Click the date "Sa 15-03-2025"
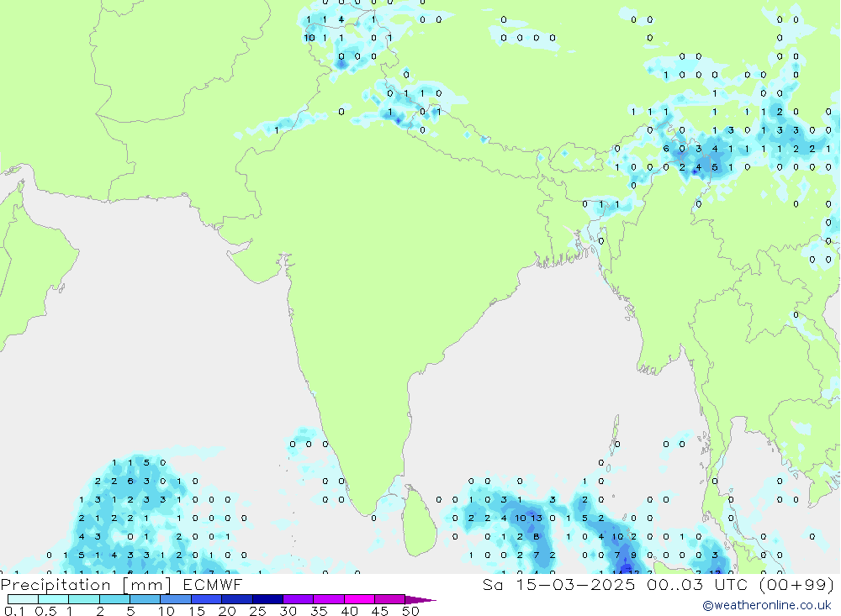The width and height of the screenshot is (841, 616). point(558,584)
